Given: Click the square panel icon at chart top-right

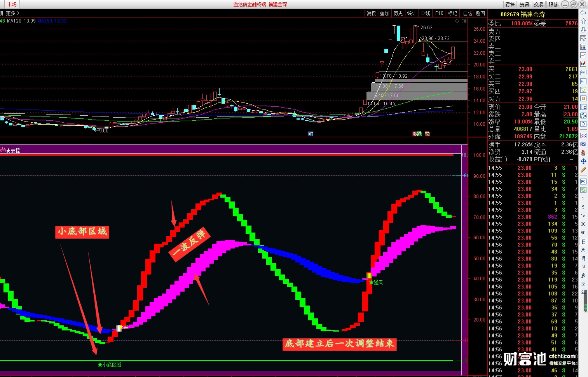Looking at the screenshot, I should [464, 21].
